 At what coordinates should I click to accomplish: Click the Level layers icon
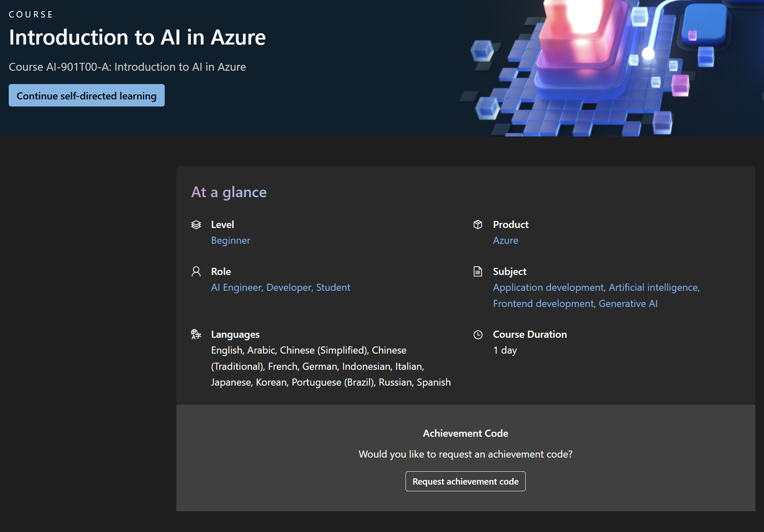tap(196, 225)
